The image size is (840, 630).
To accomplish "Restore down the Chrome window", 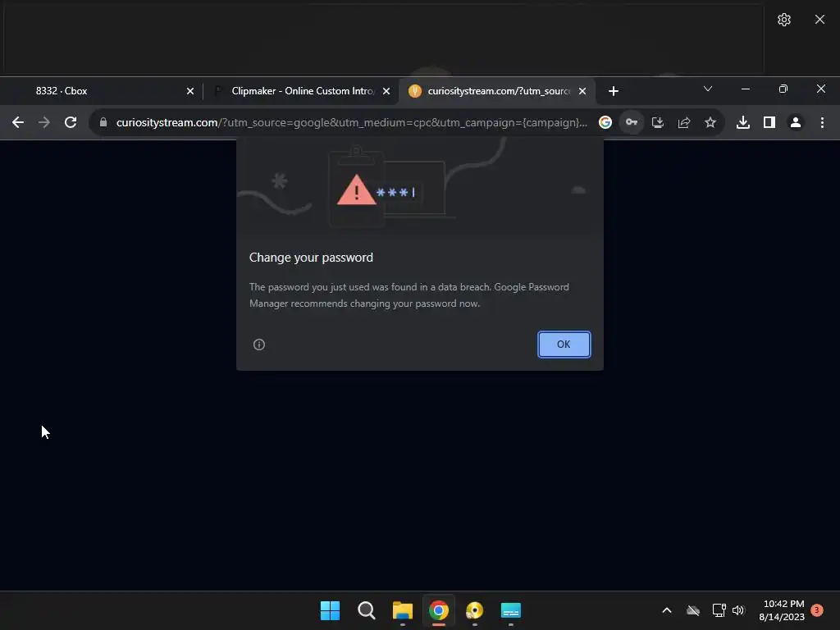I will [x=783, y=89].
